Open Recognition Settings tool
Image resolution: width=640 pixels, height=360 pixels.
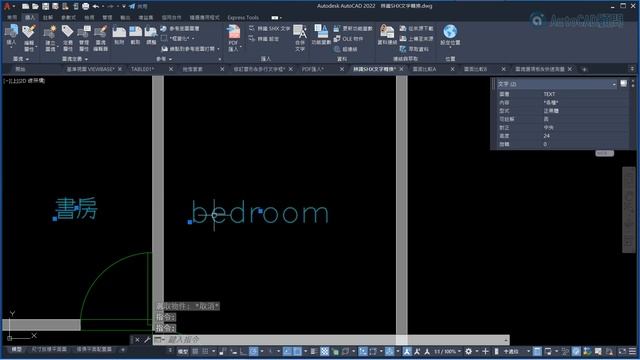[x=264, y=39]
